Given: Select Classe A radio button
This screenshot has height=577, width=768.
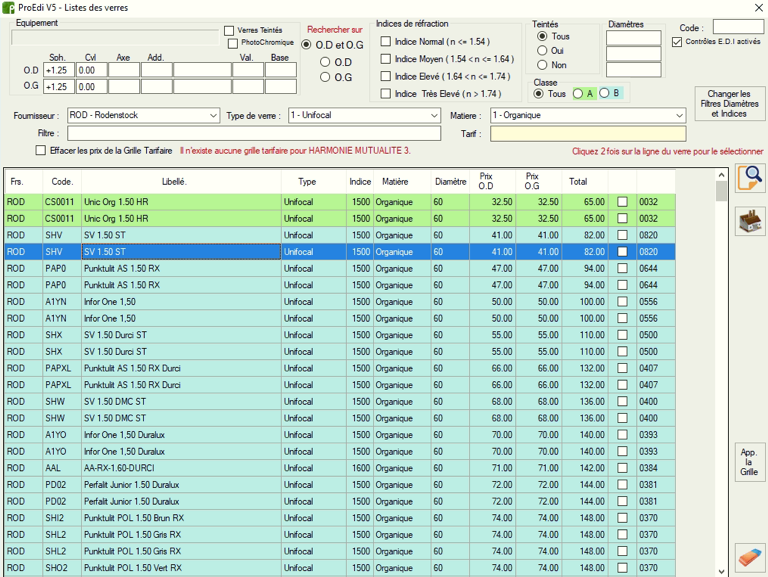Looking at the screenshot, I should pyautogui.click(x=578, y=94).
